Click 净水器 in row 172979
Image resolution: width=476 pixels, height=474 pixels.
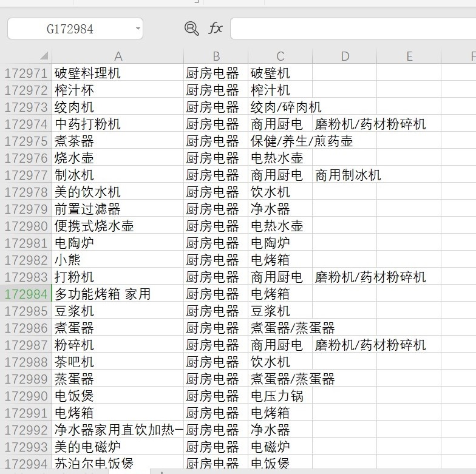pyautogui.click(x=280, y=209)
